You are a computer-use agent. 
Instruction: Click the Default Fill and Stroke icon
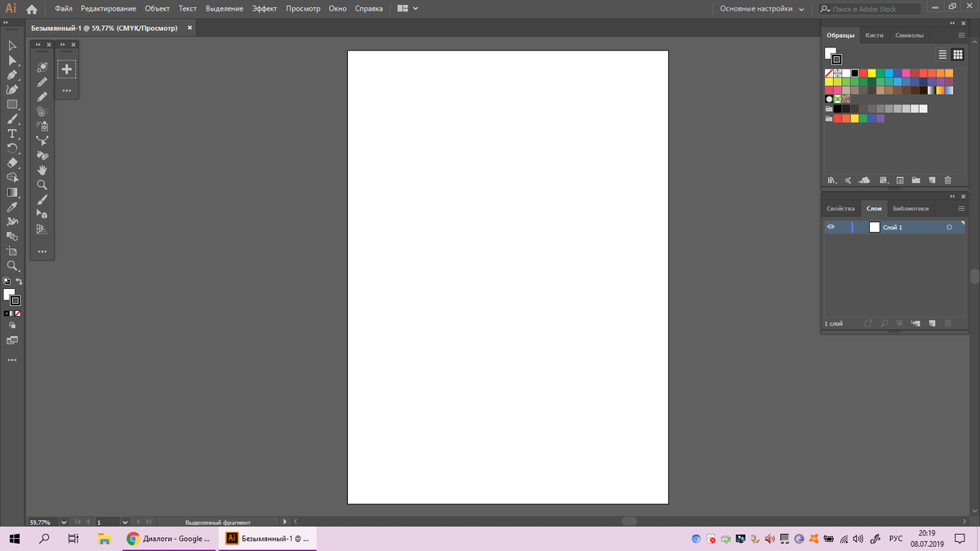coord(7,282)
